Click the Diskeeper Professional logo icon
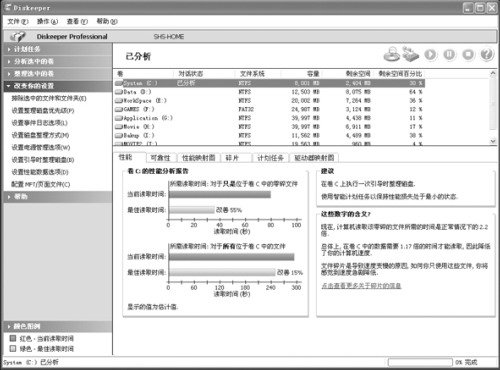 coord(17,36)
